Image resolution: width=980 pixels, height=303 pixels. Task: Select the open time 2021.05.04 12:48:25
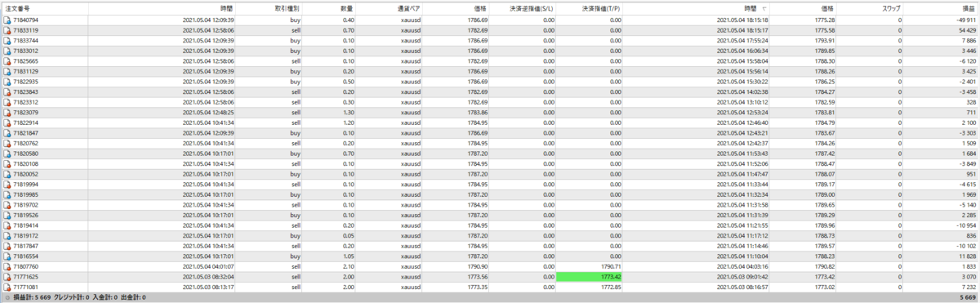(x=208, y=114)
